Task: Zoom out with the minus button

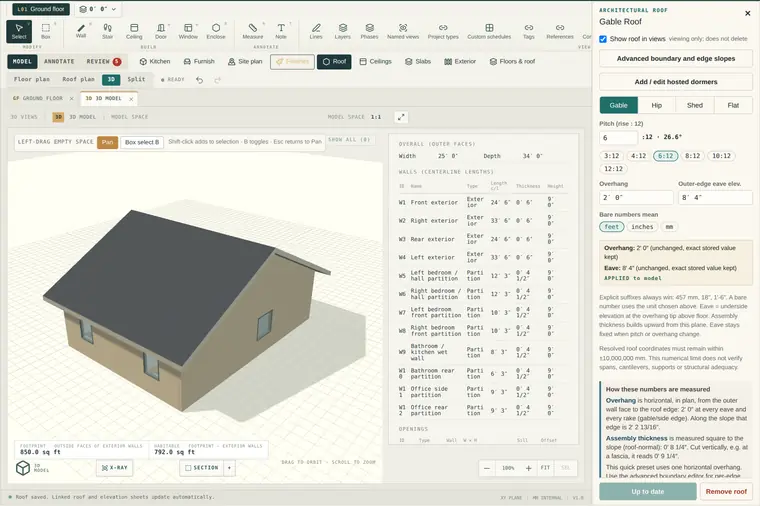Action: pyautogui.click(x=487, y=468)
